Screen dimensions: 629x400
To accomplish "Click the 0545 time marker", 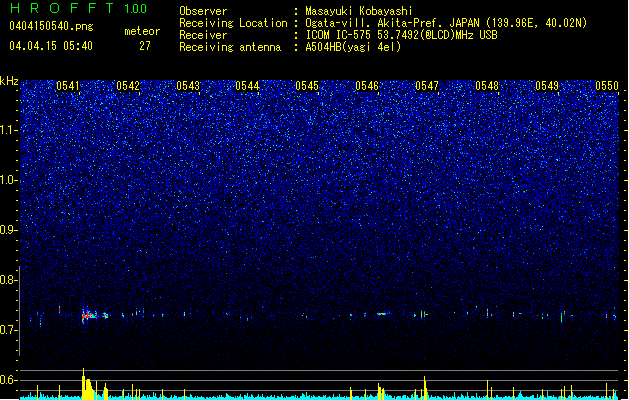I will (x=307, y=86).
